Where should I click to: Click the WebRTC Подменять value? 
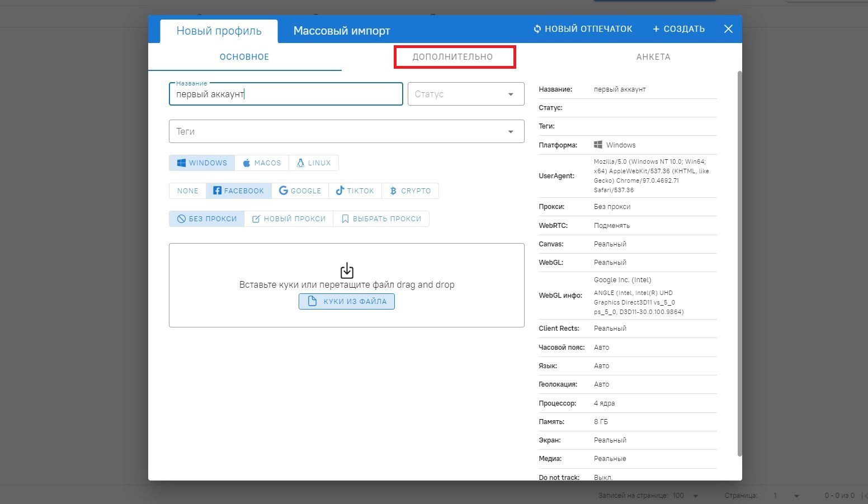tap(612, 226)
